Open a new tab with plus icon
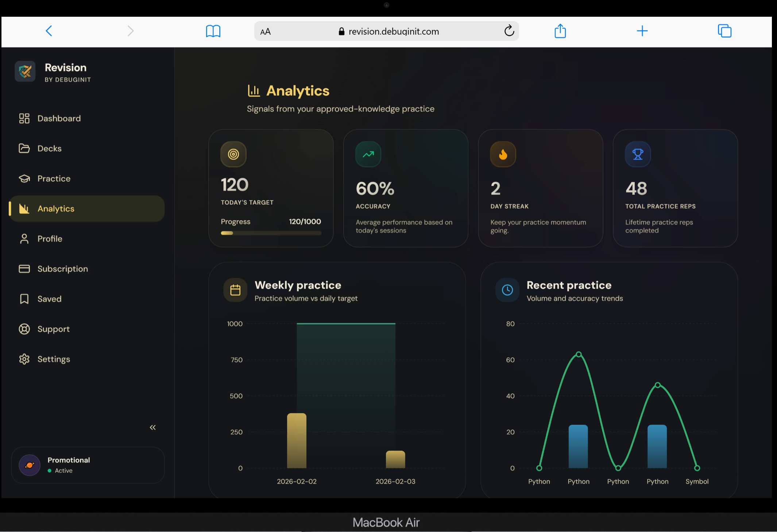The image size is (777, 532). (642, 31)
